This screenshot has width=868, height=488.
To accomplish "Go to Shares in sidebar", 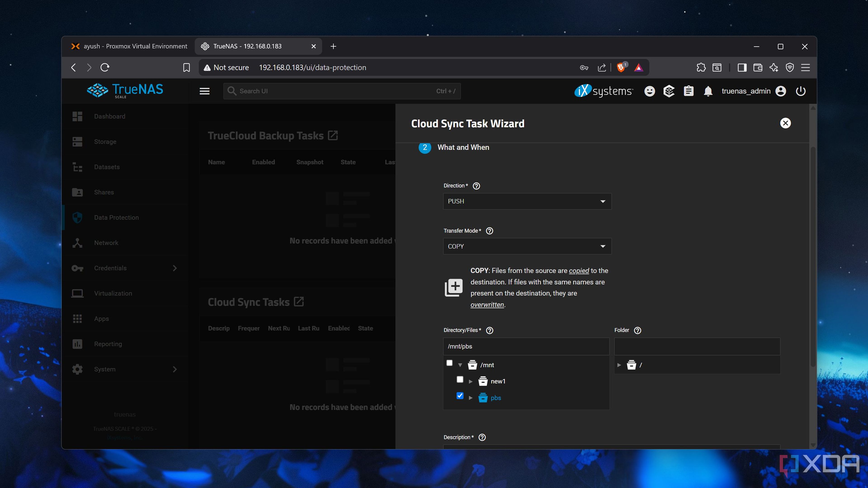I will click(x=125, y=192).
